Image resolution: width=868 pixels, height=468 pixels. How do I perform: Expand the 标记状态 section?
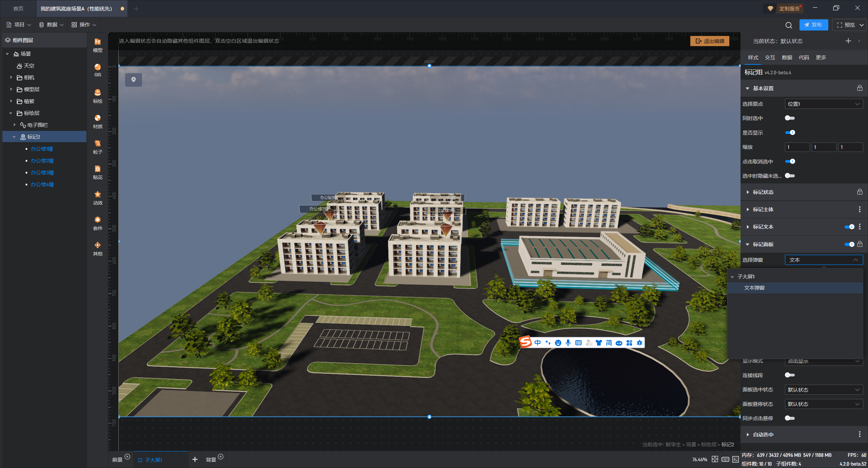[x=763, y=192]
